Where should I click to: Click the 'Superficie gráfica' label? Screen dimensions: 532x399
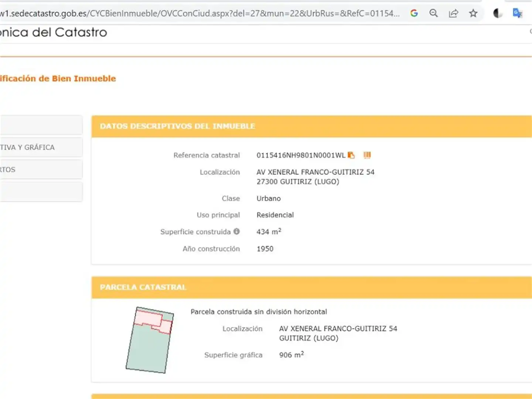233,355
